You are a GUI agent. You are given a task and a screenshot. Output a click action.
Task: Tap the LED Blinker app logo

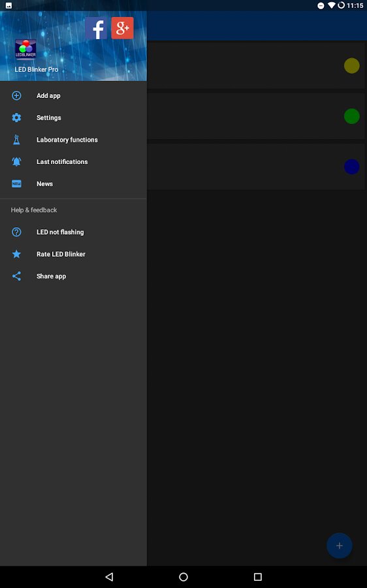click(25, 49)
